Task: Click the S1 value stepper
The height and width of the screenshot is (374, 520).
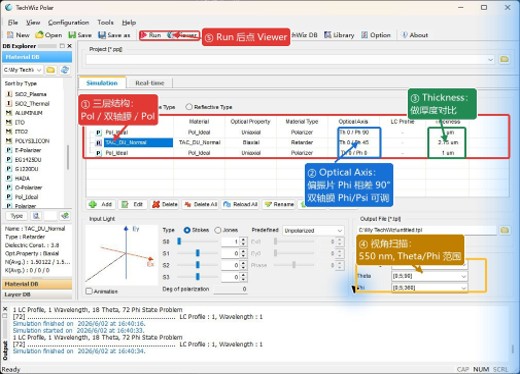Action: tap(243, 253)
